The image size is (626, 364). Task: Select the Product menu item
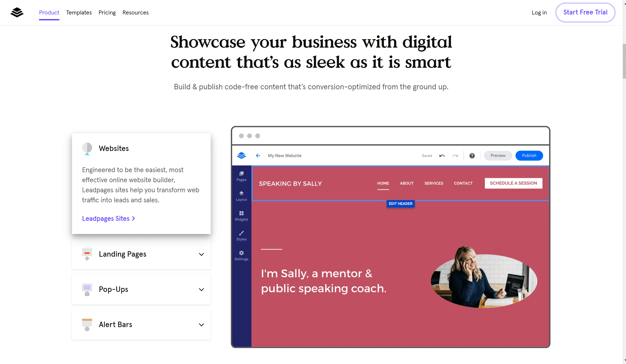(49, 13)
